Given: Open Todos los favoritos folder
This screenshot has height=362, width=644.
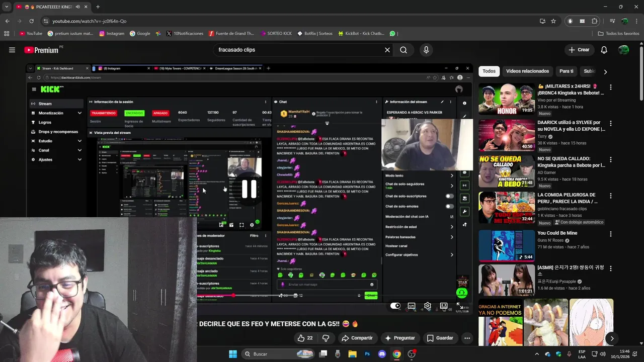Looking at the screenshot, I should [618, 34].
